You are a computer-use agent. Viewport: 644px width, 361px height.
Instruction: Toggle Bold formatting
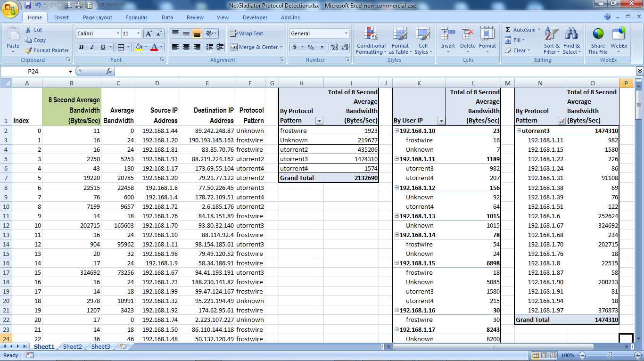tap(82, 47)
